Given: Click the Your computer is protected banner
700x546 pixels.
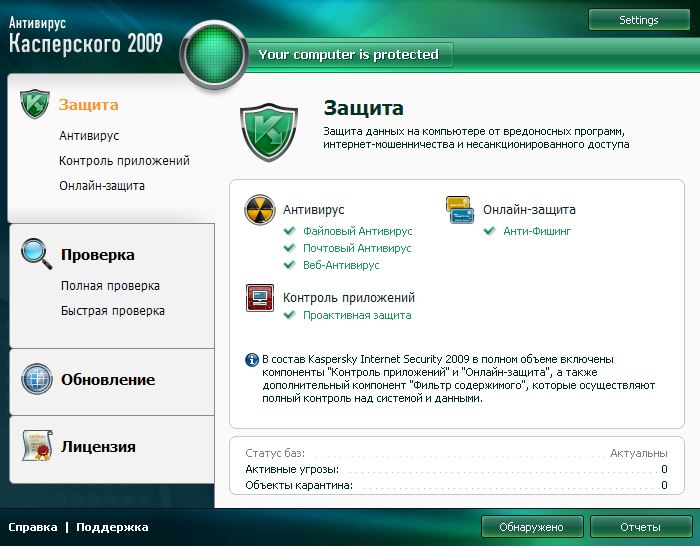Looking at the screenshot, I should click(349, 55).
